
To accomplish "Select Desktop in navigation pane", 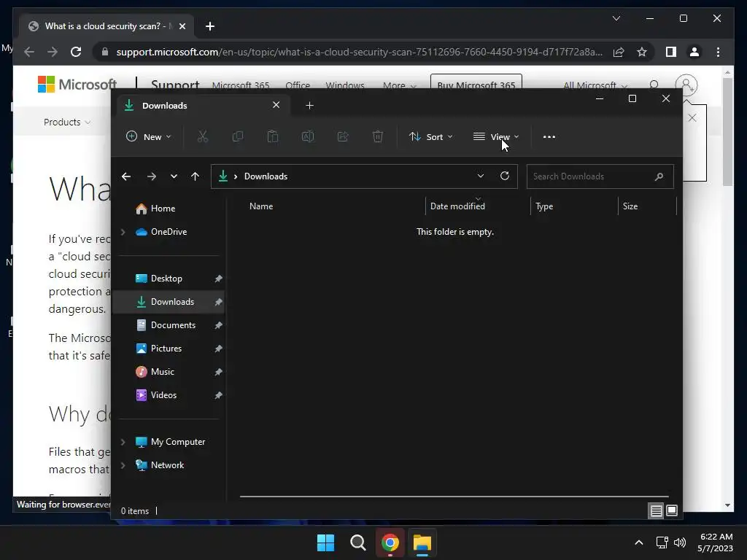I will pyautogui.click(x=168, y=279).
